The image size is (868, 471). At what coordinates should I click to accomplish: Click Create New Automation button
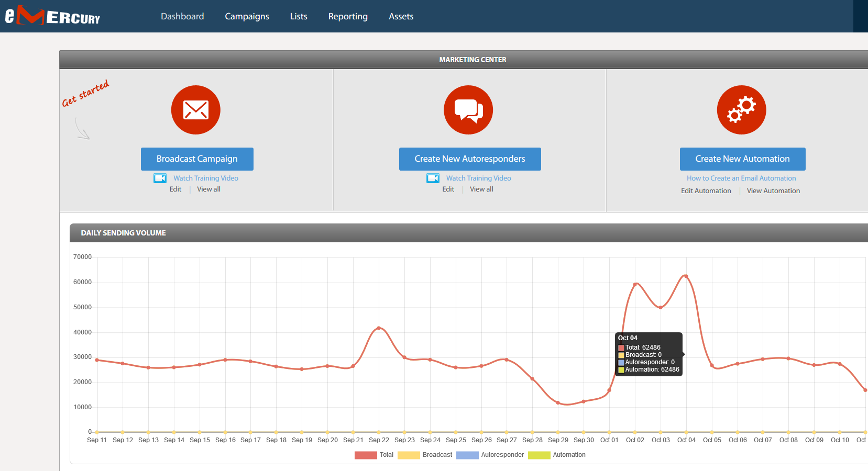coord(742,159)
